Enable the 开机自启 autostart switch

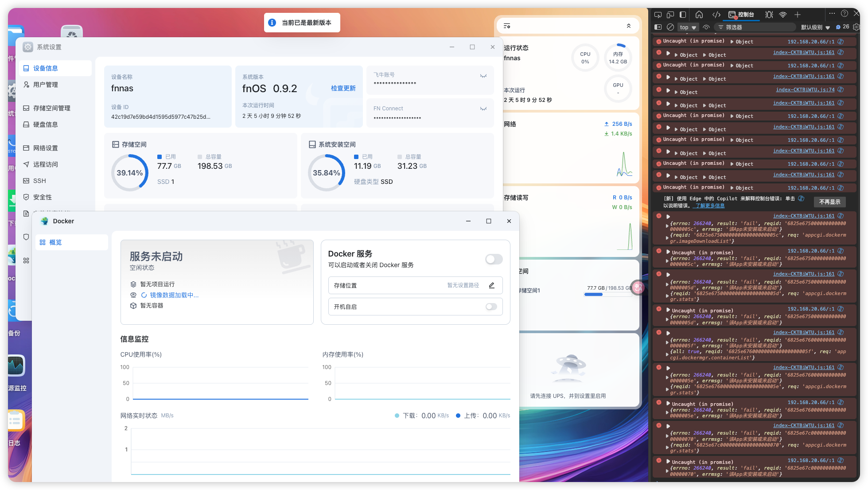coord(491,307)
